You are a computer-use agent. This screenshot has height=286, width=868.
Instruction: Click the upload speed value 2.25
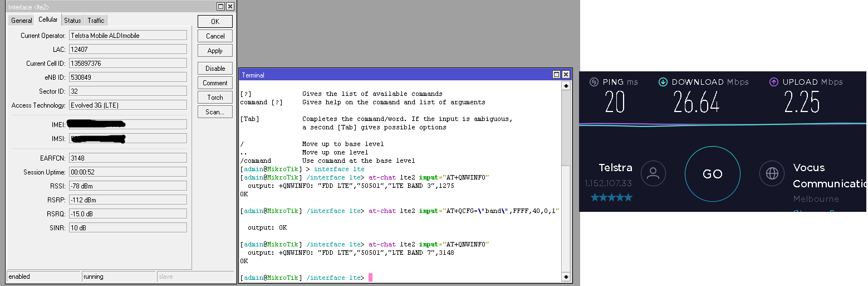(x=802, y=102)
